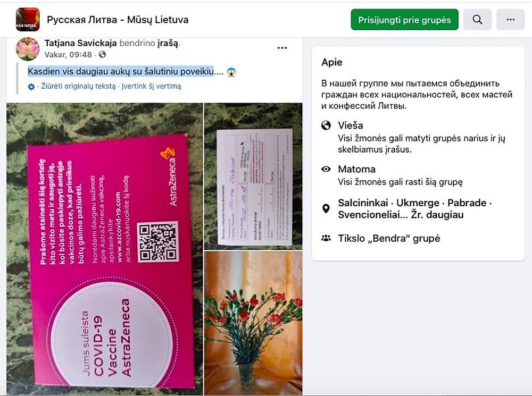This screenshot has height=396, width=532.
Task: Open the pink AstraZeneca card photo
Action: (x=104, y=249)
